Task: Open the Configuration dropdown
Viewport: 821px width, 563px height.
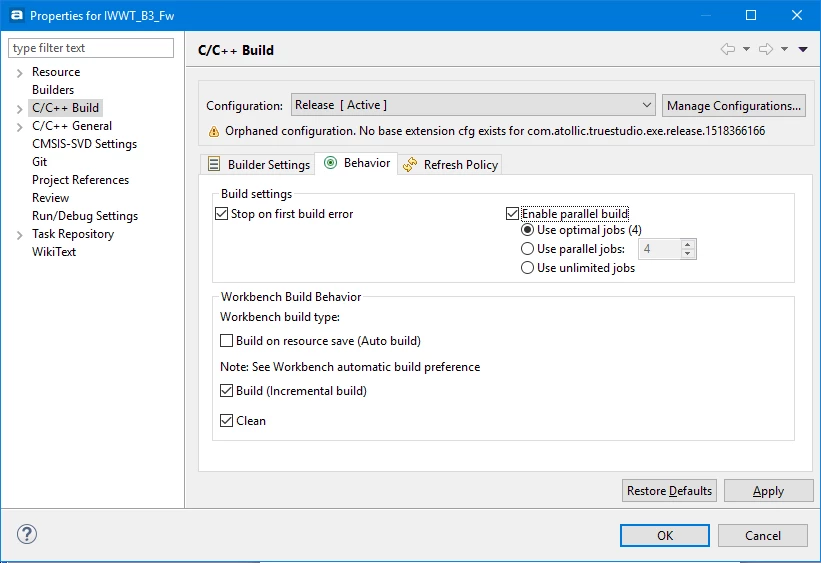Action: [x=473, y=105]
